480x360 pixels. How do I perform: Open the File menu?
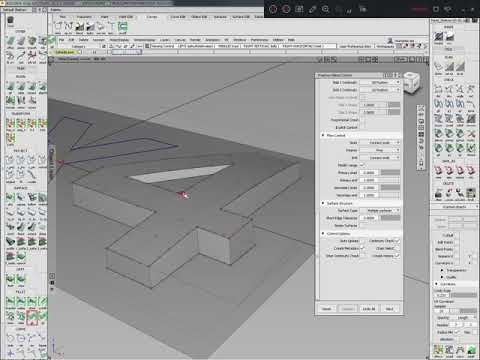click(62, 40)
